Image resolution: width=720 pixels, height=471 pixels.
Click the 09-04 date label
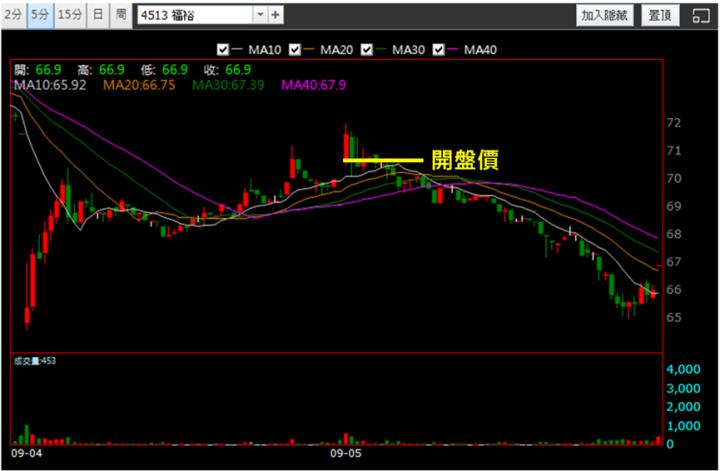point(26,453)
